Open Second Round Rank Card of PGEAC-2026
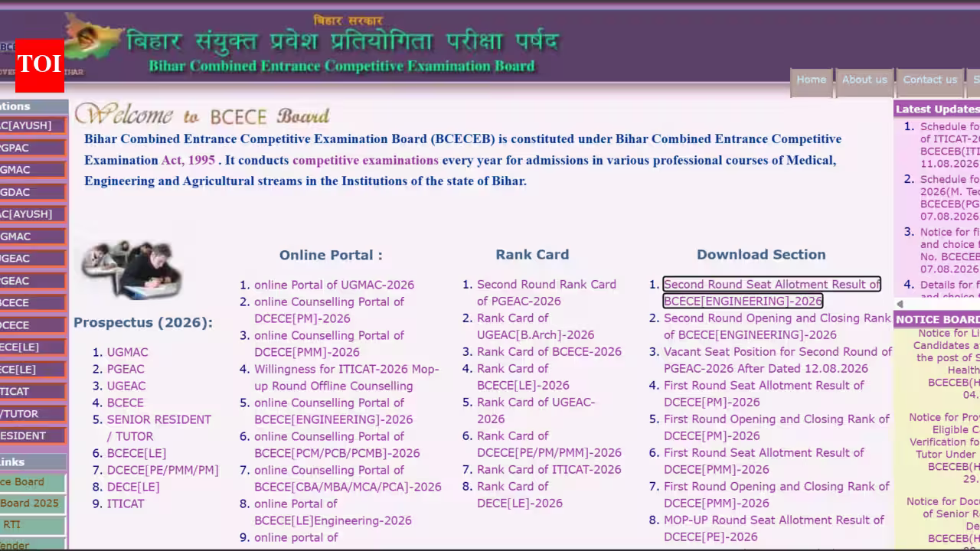The image size is (980, 551). click(547, 292)
